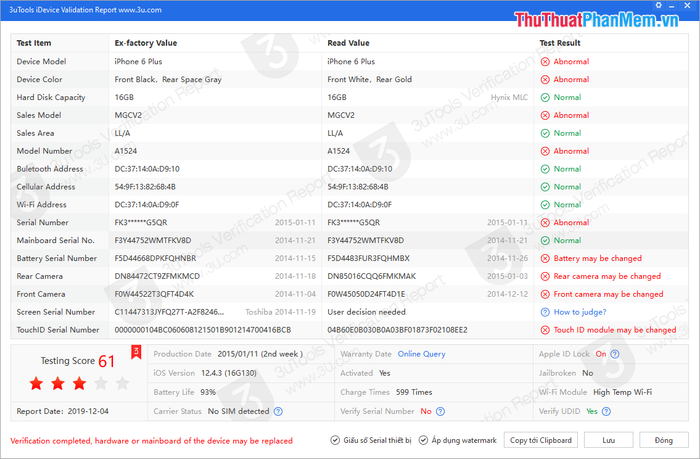Click the abnormal icon for Device Color
Viewport: 700px width, 459px height.
(x=545, y=79)
